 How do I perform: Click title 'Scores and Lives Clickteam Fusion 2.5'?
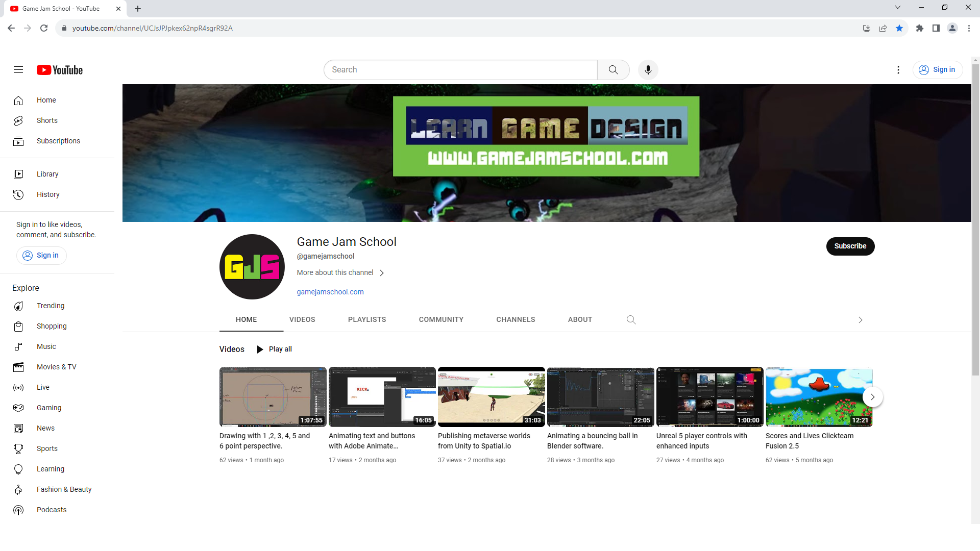[810, 441]
